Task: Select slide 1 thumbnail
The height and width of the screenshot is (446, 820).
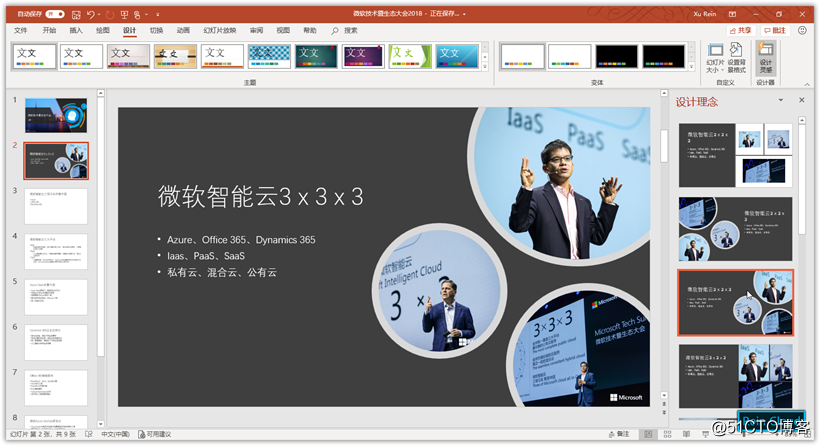Action: pos(56,116)
